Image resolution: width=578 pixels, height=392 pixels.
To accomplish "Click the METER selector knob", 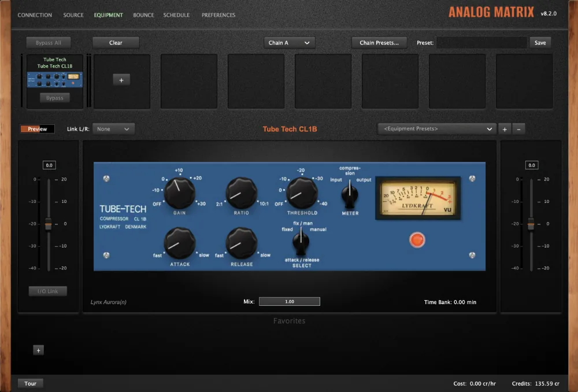I will 350,195.
